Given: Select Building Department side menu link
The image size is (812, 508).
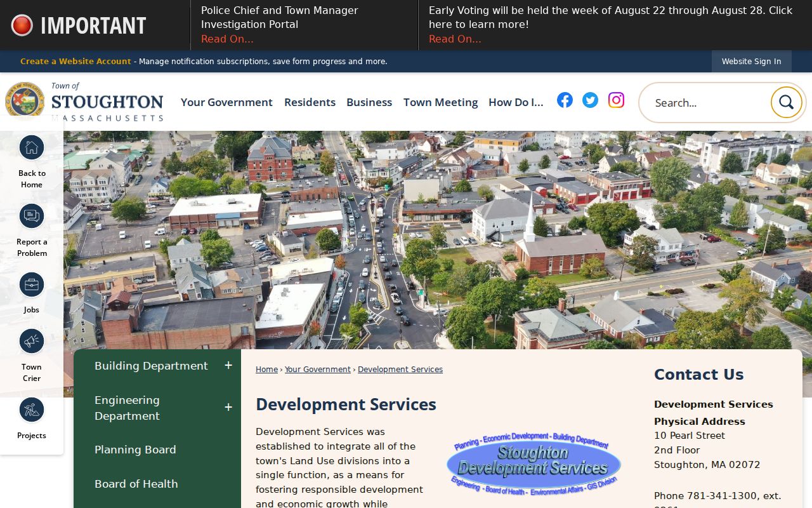Looking at the screenshot, I should click(x=151, y=366).
